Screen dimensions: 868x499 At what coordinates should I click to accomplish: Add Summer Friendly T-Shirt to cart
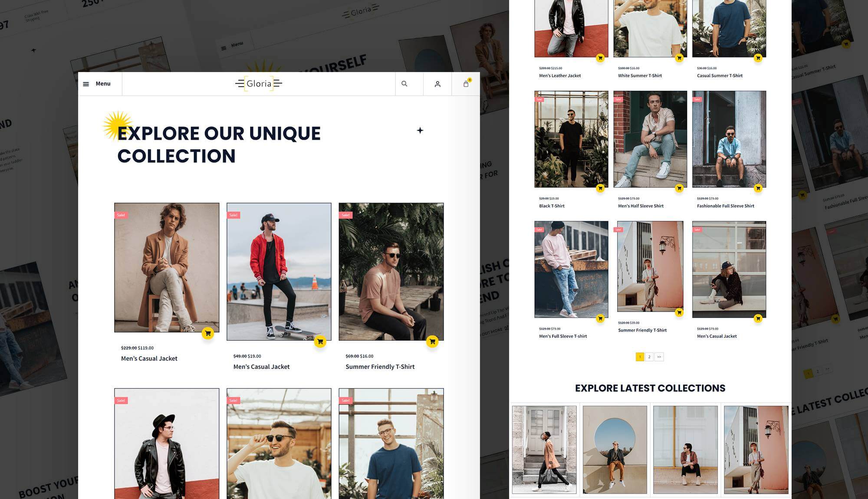click(x=432, y=341)
